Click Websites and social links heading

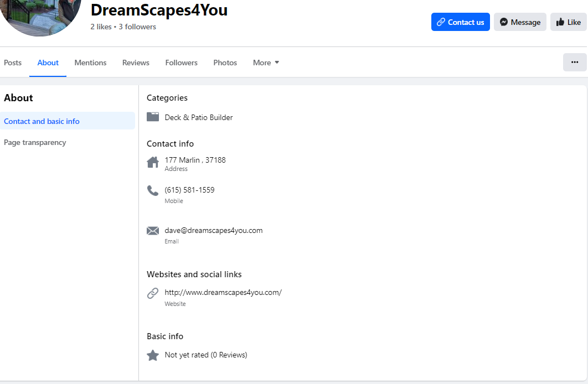click(194, 274)
